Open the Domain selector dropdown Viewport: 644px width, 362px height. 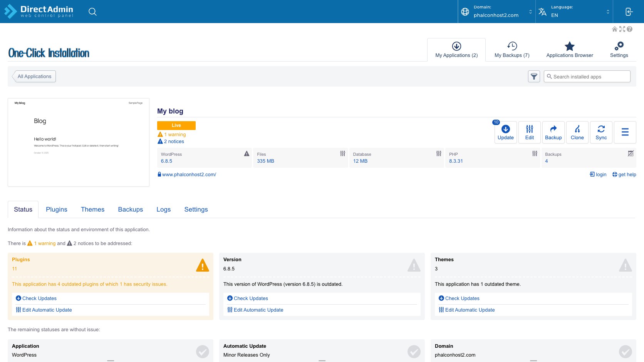497,12
